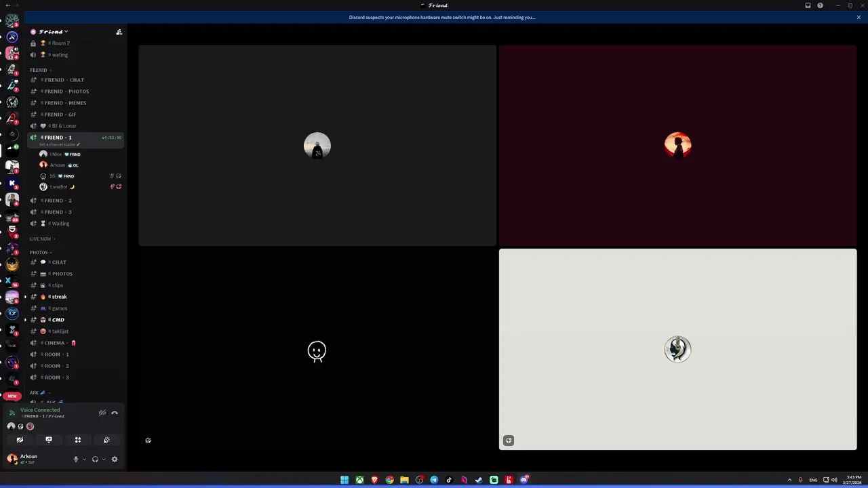Select LunaBot in voice member list
868x488 pixels.
[x=80, y=187]
